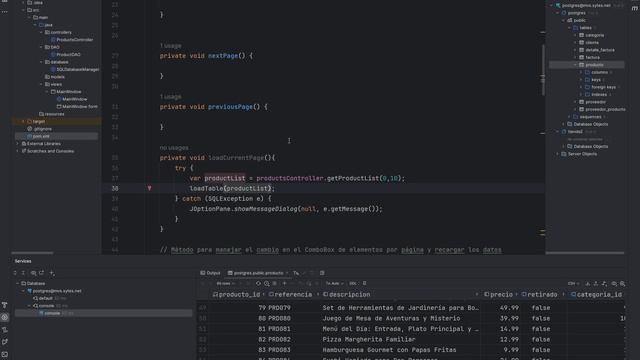Sort by categoria_id column header
The height and width of the screenshot is (360, 640).
[596, 294]
